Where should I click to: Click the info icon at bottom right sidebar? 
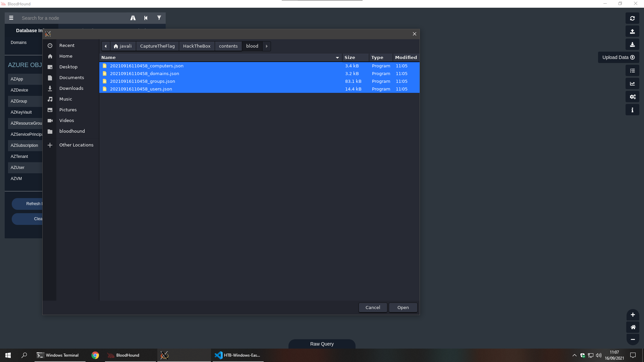coord(633,110)
